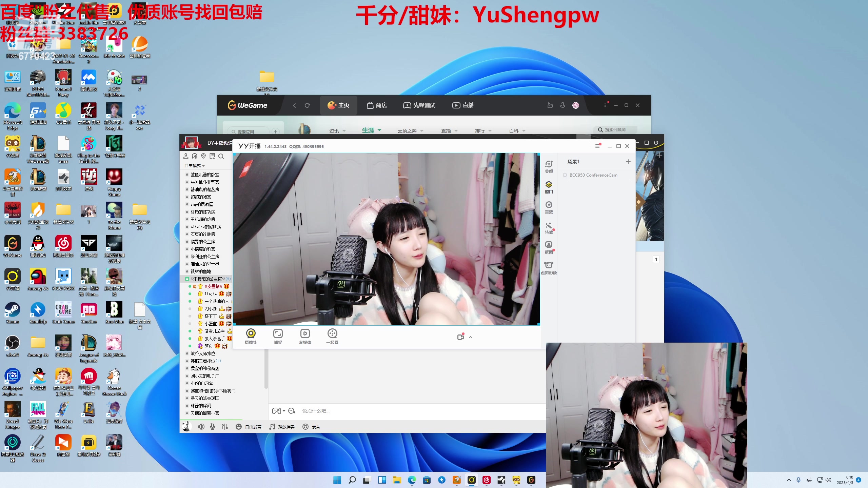Add a new scene with the plus button
The height and width of the screenshot is (488, 868).
(628, 162)
